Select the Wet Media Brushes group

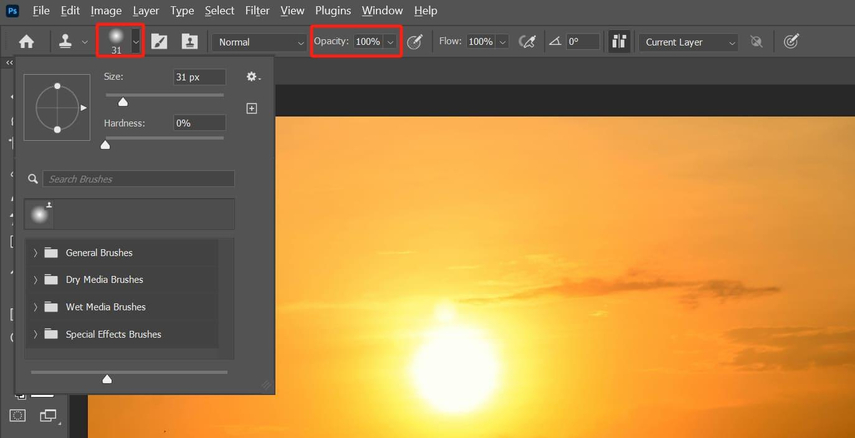point(105,307)
